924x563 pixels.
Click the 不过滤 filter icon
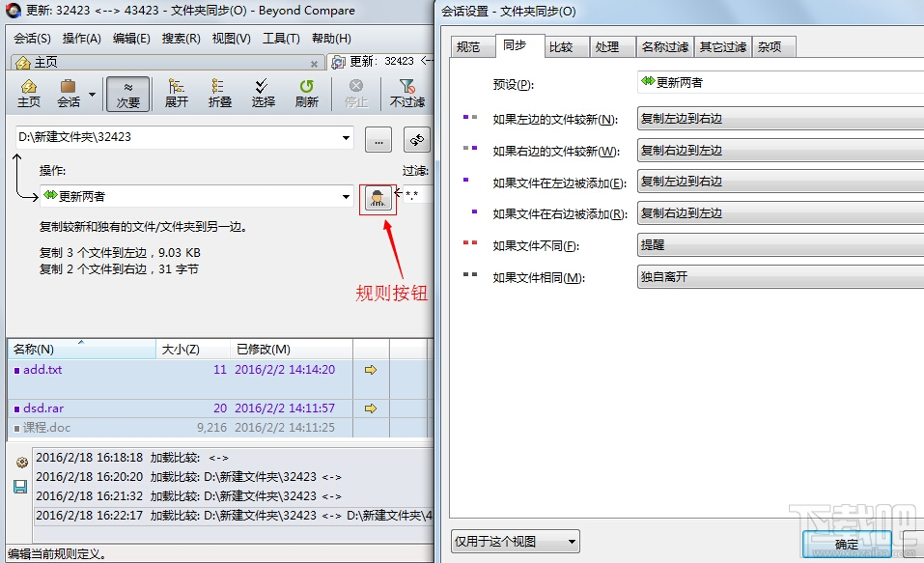click(407, 93)
